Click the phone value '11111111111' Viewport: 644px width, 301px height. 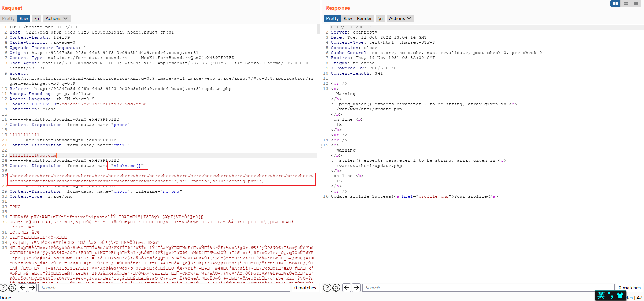coord(24,135)
